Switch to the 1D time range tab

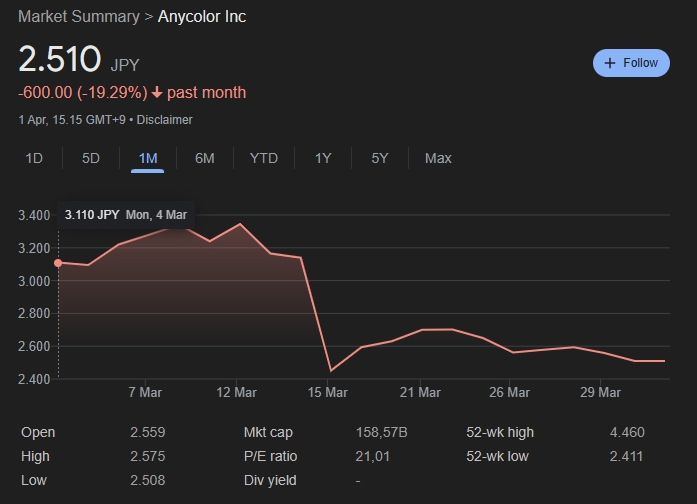[34, 158]
